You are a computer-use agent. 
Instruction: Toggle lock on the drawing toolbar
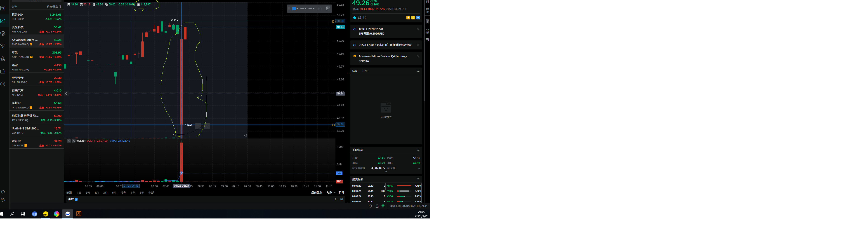point(320,8)
